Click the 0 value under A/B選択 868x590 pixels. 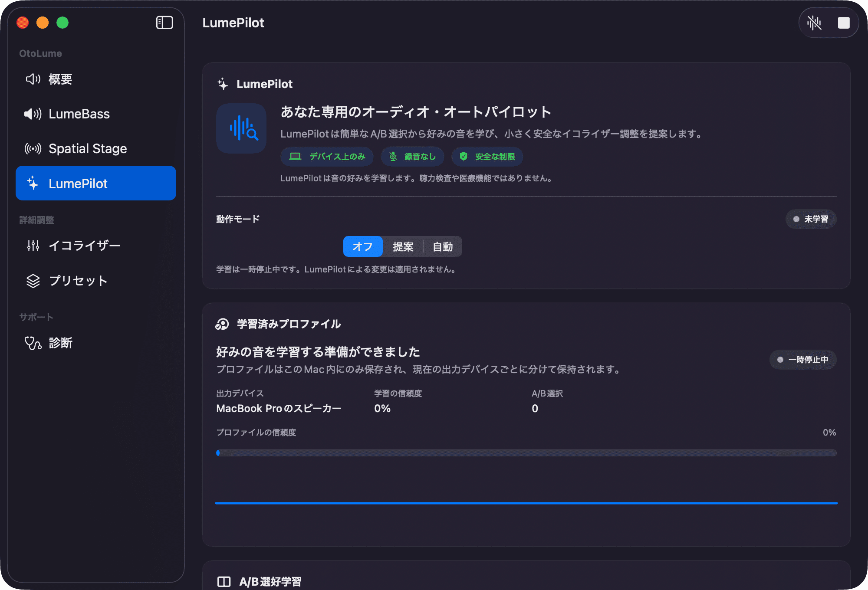tap(535, 408)
